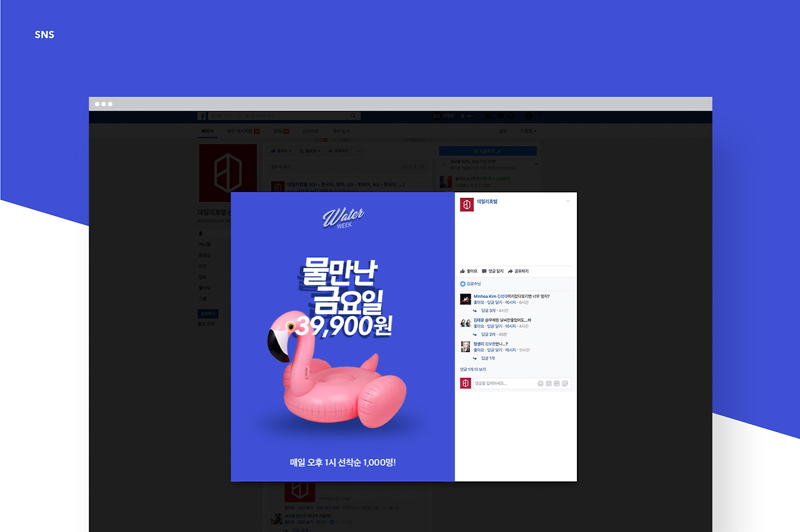Open the notifications globe icon in the top bar

coord(511,116)
